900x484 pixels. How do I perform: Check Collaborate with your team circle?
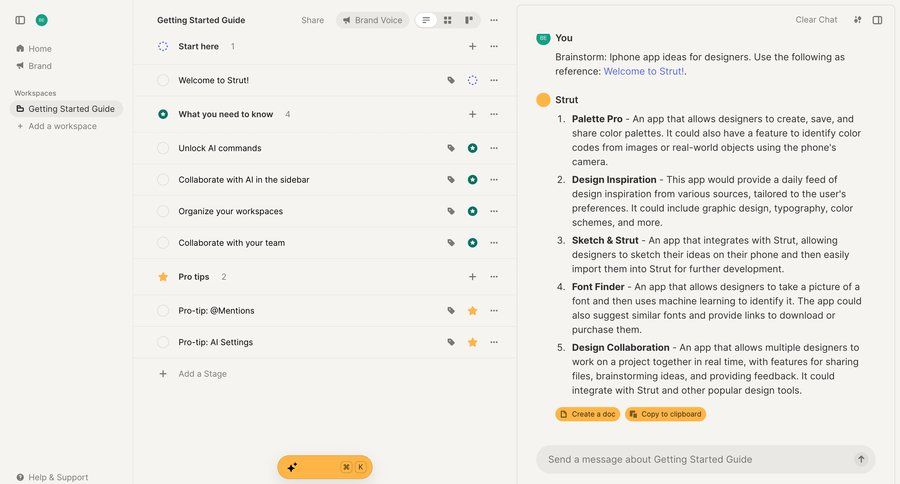163,243
